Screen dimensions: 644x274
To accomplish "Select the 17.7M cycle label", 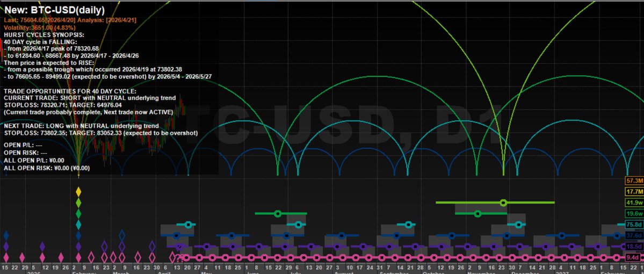I will [x=634, y=192].
